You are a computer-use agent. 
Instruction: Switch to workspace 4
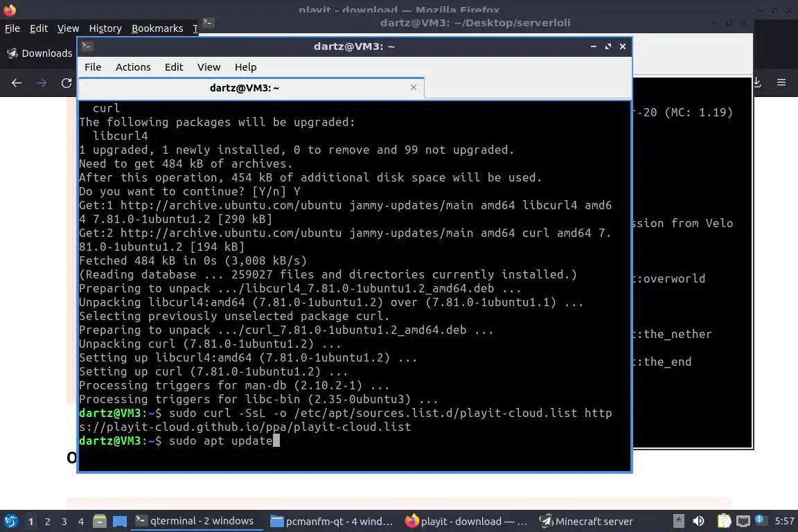[81, 522]
